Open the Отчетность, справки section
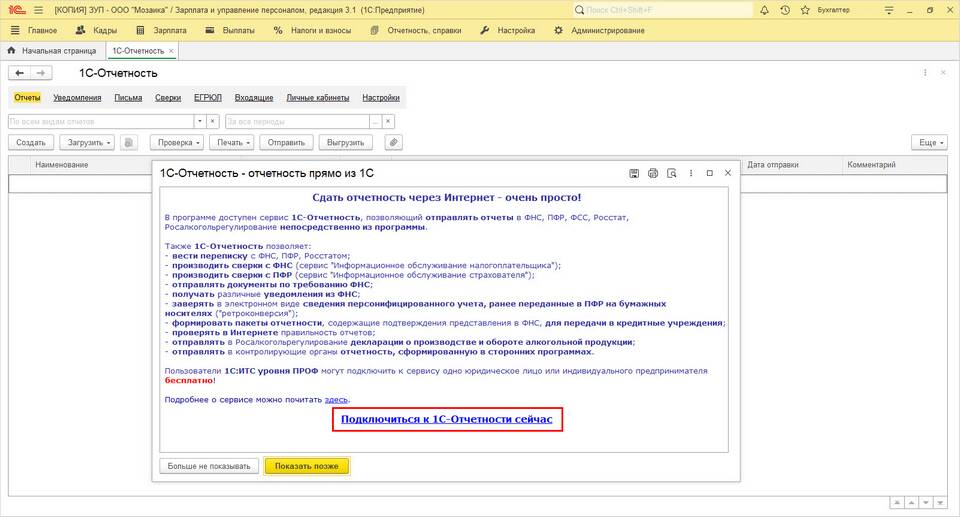 (x=416, y=30)
